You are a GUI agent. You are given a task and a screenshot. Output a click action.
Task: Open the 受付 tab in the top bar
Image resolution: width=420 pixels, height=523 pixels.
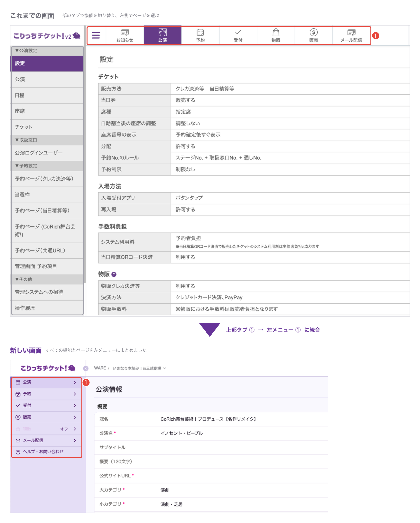coord(238,36)
